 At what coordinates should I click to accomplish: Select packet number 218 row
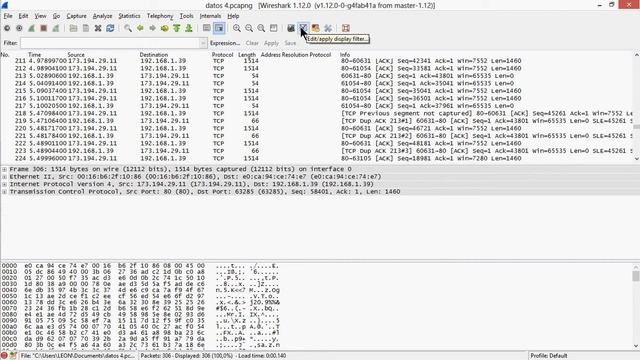(318, 113)
